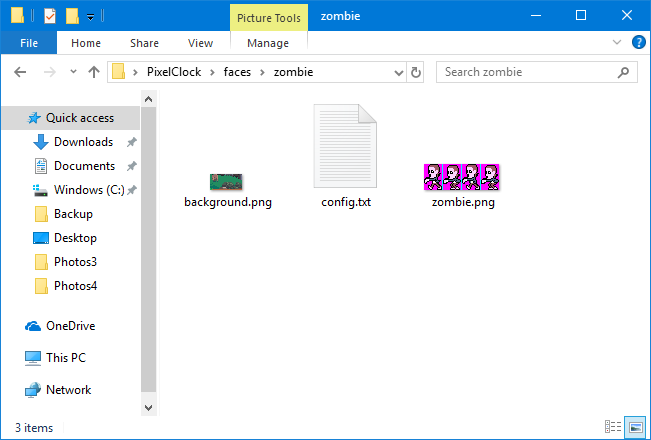Screen dimensions: 651x440
Task: Expand the address bar history dropdown
Action: [x=399, y=73]
